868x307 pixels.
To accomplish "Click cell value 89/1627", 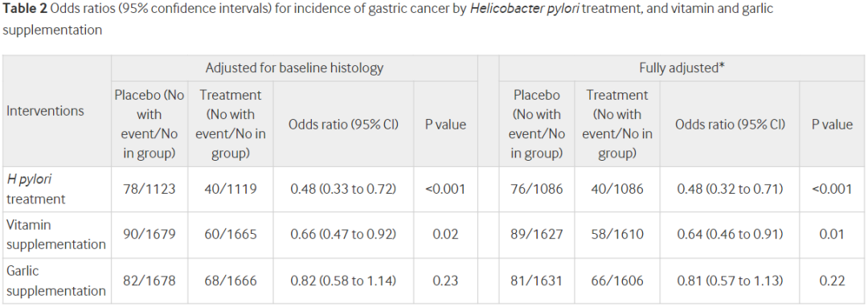I will tap(536, 235).
